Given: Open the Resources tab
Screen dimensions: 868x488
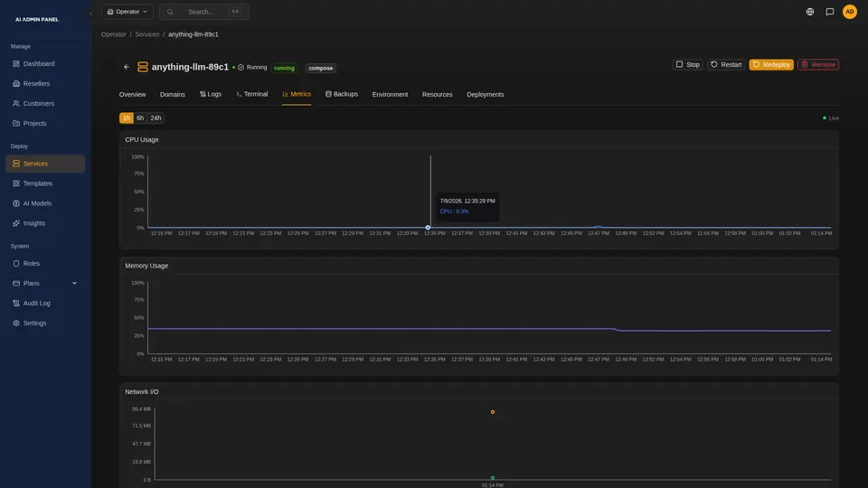Looking at the screenshot, I should pyautogui.click(x=438, y=95).
